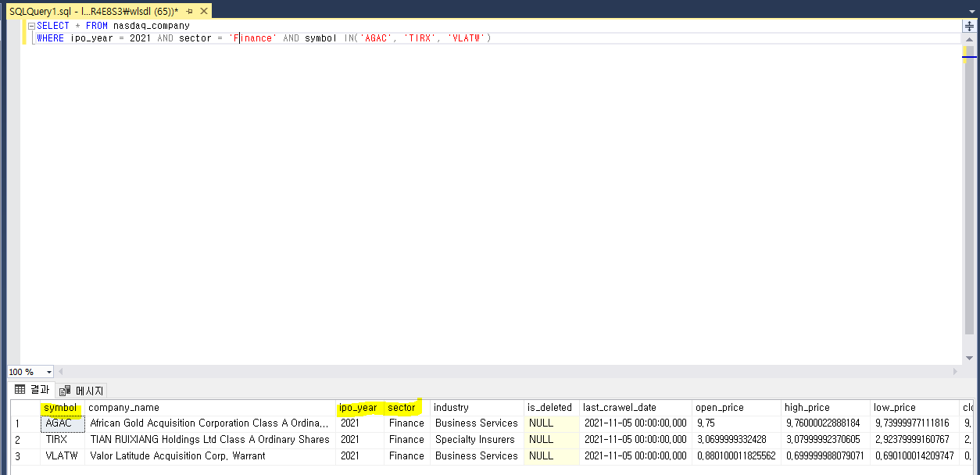This screenshot has width=980, height=475.
Task: Click the FROM keyword in the query
Action: coord(97,26)
